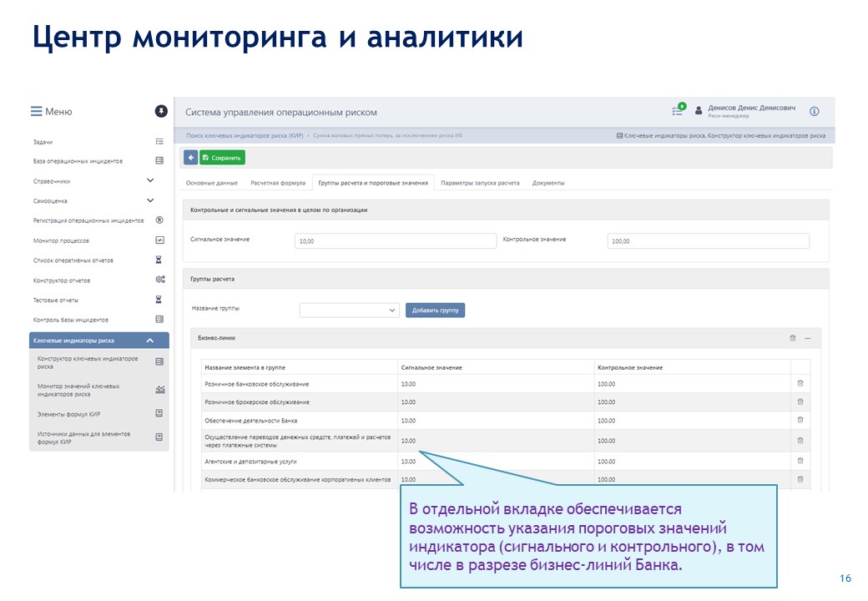
Task: Click the Конструктор ключевых индикаторов риска icon
Action: [x=159, y=362]
